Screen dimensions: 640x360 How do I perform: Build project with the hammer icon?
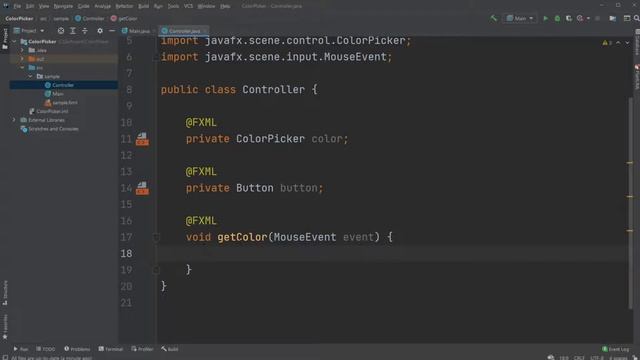[x=493, y=18]
